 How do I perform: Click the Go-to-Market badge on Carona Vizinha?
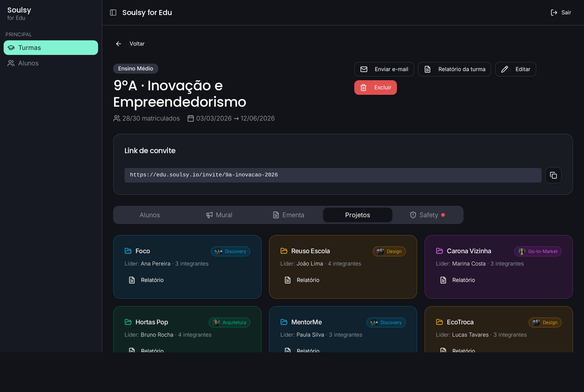pos(538,251)
